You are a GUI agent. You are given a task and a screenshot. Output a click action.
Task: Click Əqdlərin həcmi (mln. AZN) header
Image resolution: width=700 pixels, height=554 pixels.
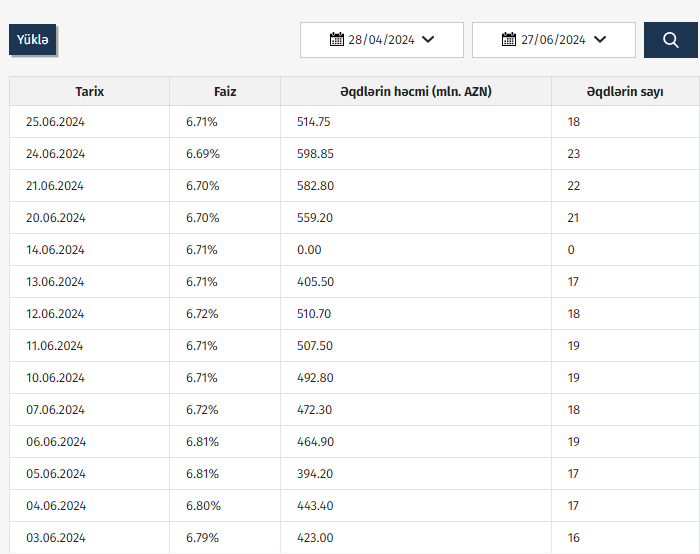(x=415, y=92)
